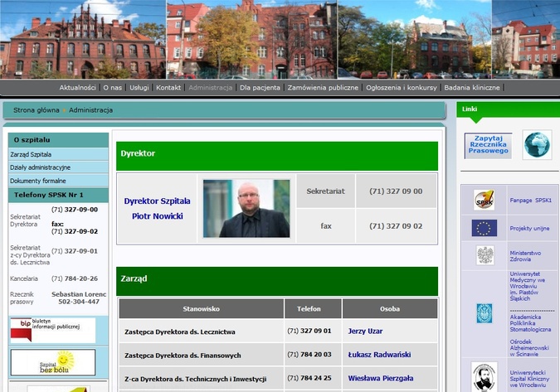Click the fax number (71) 327 09 02 cell

point(396,226)
